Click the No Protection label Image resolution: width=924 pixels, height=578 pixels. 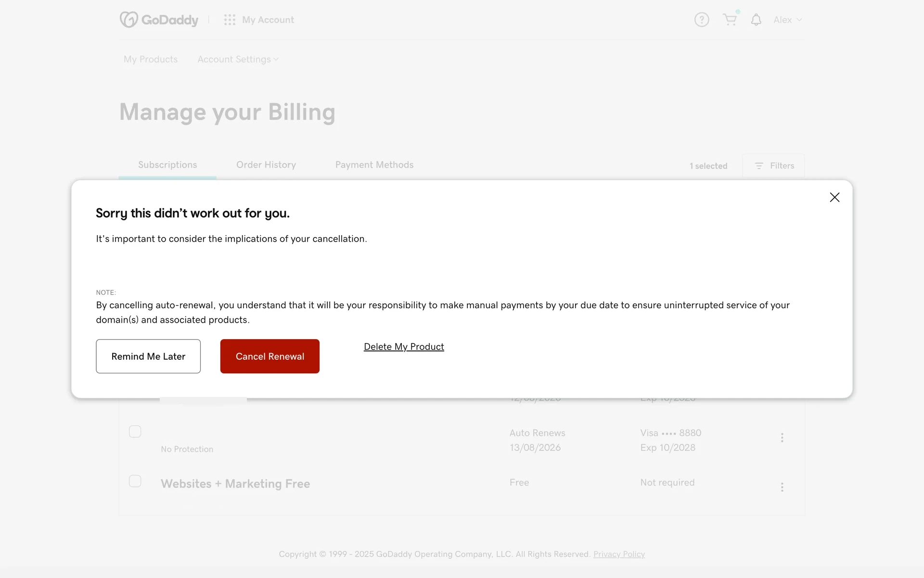187,449
